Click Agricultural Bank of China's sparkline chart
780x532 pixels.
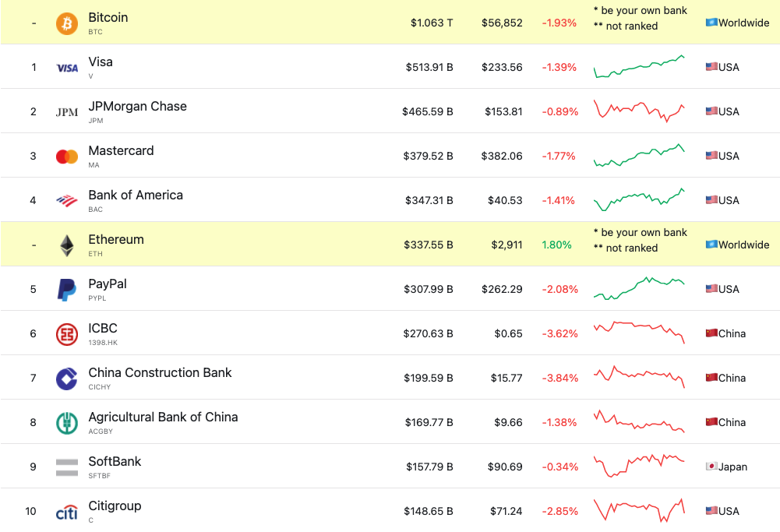(x=639, y=421)
